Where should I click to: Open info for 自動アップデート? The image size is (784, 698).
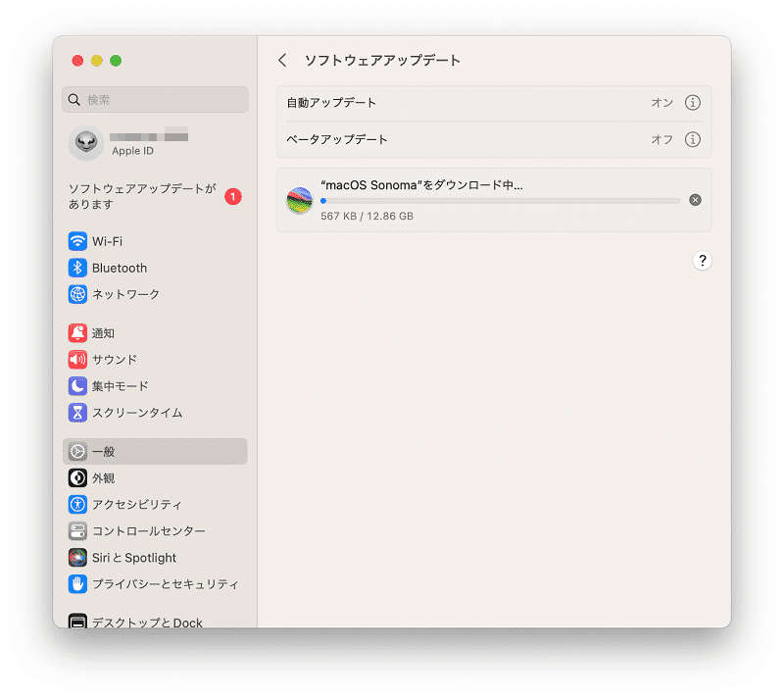(x=692, y=103)
